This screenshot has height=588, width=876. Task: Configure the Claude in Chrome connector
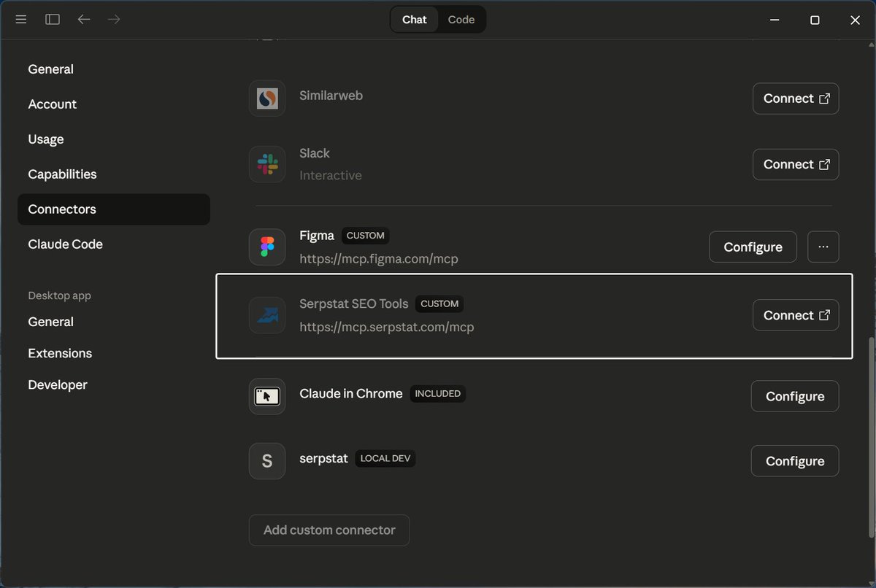pos(795,396)
